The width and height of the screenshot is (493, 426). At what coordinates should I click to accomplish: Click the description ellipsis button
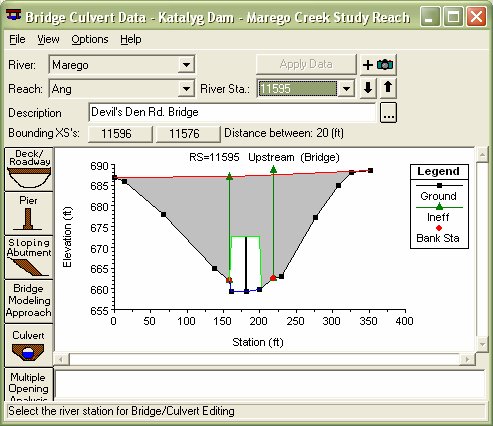point(388,113)
